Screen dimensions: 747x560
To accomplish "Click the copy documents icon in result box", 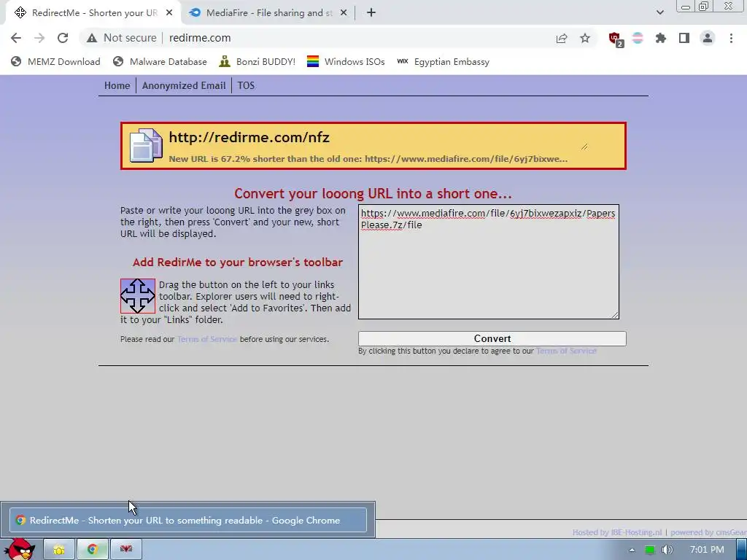I will [146, 146].
